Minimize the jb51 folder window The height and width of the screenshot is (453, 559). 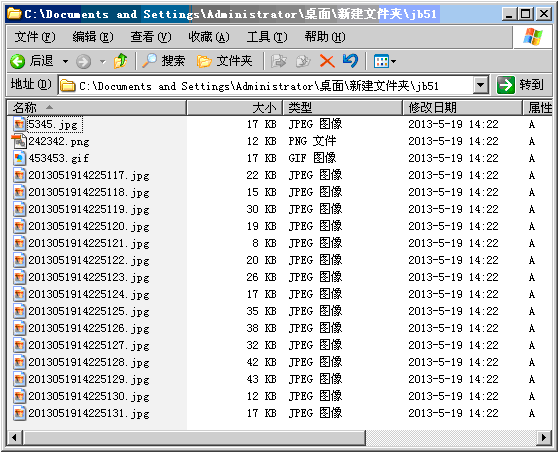tap(509, 14)
